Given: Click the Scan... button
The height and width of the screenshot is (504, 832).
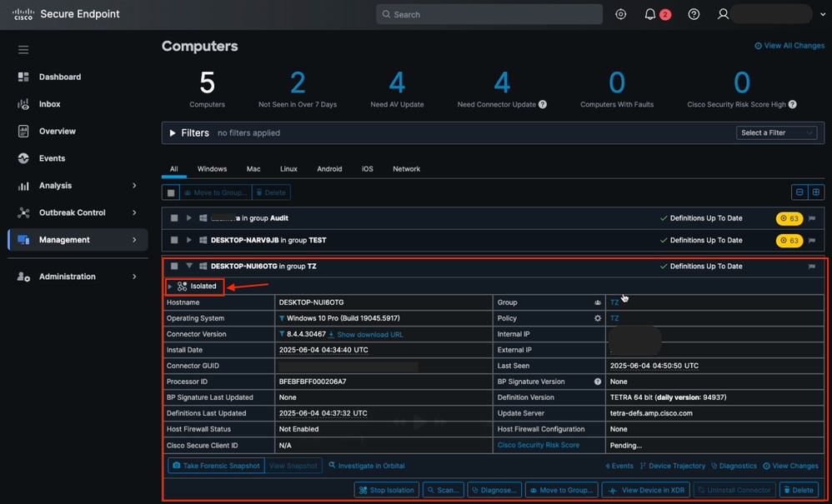Looking at the screenshot, I should [x=443, y=490].
